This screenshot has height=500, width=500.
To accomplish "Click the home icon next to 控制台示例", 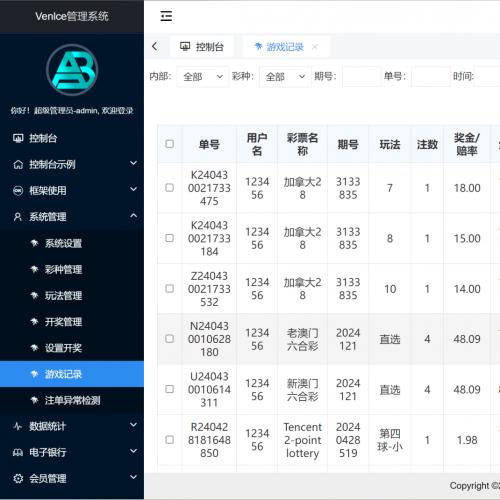I will (x=18, y=164).
